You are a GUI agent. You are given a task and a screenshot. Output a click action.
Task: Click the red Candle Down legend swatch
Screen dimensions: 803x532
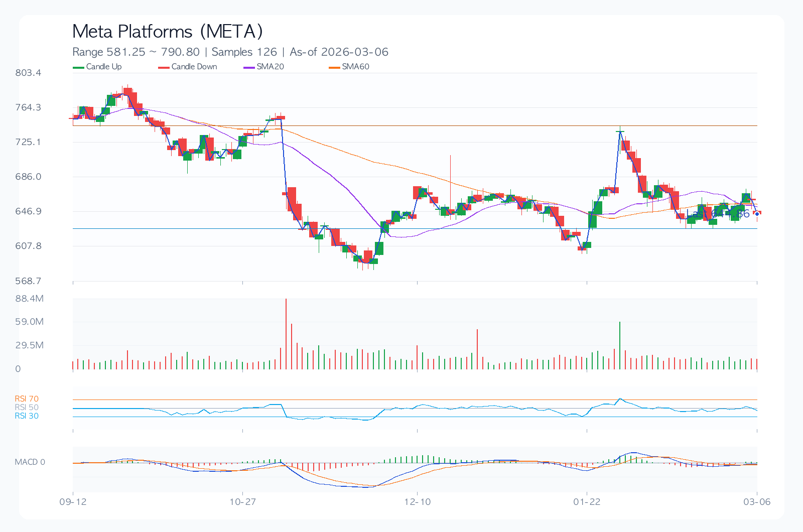pos(164,67)
